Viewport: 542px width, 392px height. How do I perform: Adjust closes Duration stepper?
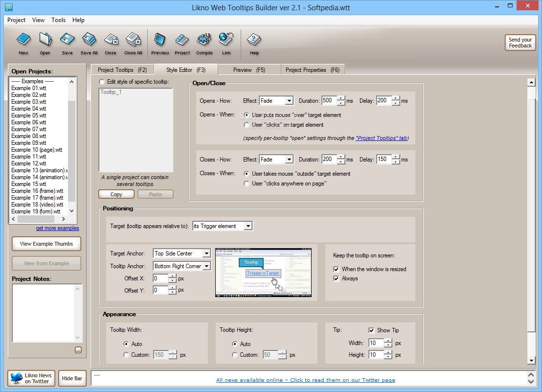341,160
